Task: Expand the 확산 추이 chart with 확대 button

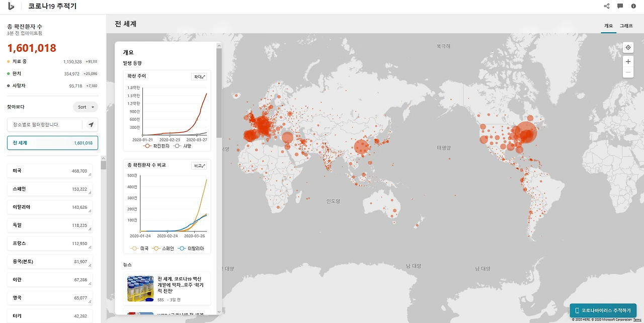Action: coord(199,77)
